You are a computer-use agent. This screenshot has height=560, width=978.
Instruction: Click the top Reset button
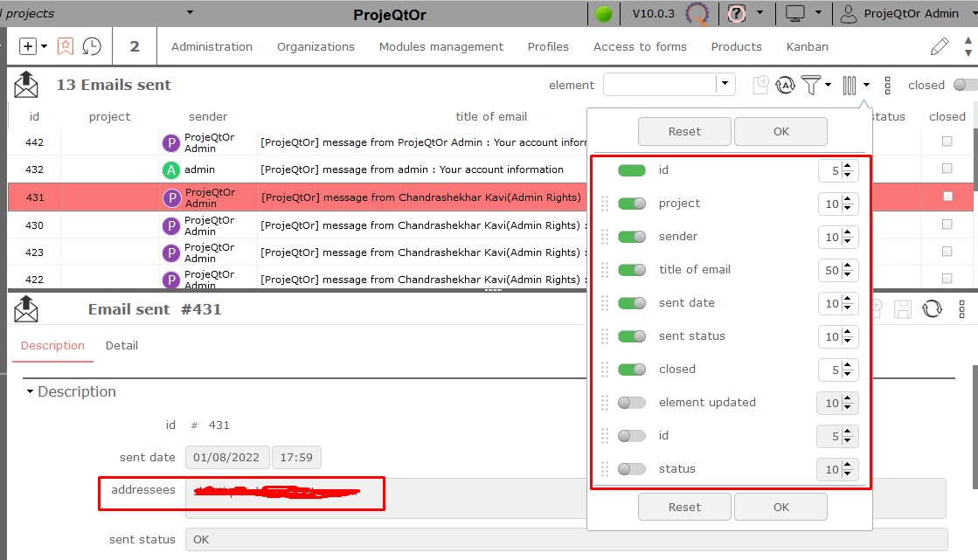(684, 132)
